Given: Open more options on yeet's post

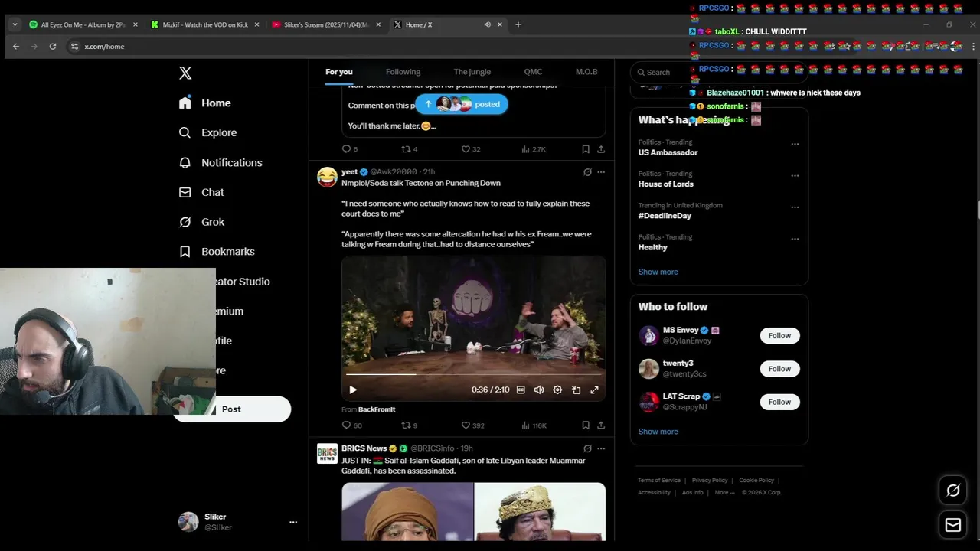Looking at the screenshot, I should (601, 172).
